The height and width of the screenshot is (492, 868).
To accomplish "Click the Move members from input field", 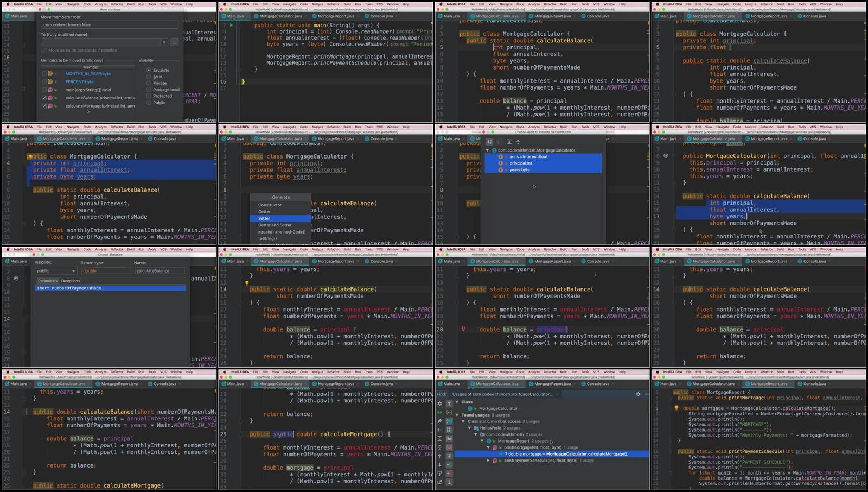I will [110, 25].
